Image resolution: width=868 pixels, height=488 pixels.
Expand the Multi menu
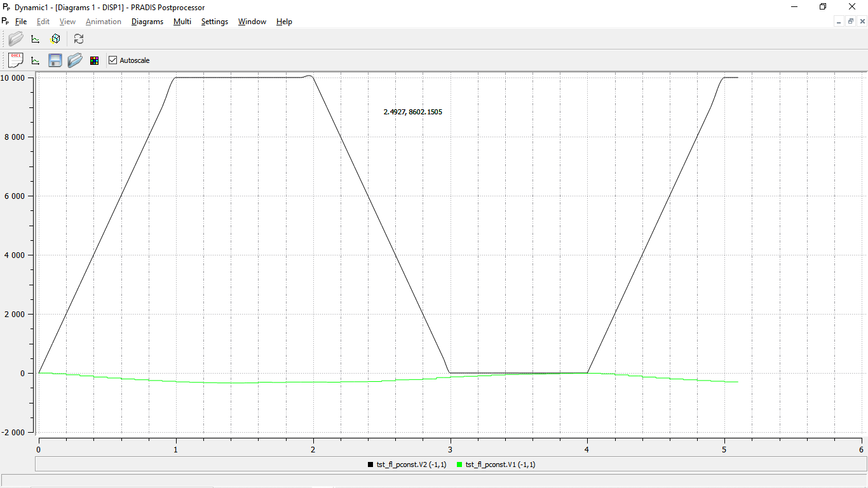click(x=182, y=22)
